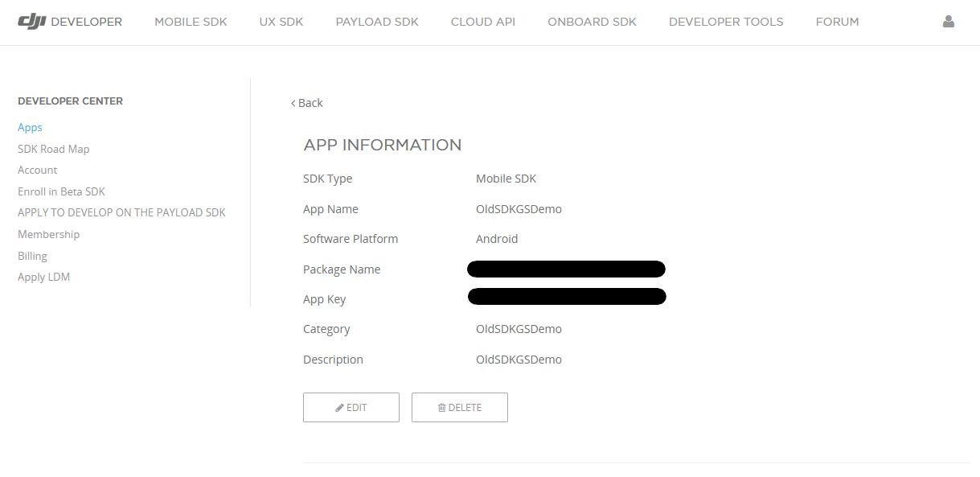Screen dimensions: 980x477
Task: Click the back chevron arrow icon
Action: tap(293, 103)
